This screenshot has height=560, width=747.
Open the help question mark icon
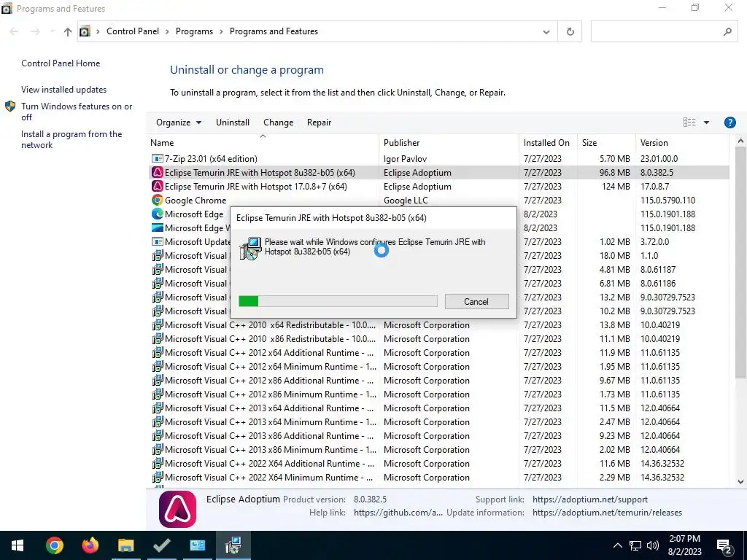(729, 122)
